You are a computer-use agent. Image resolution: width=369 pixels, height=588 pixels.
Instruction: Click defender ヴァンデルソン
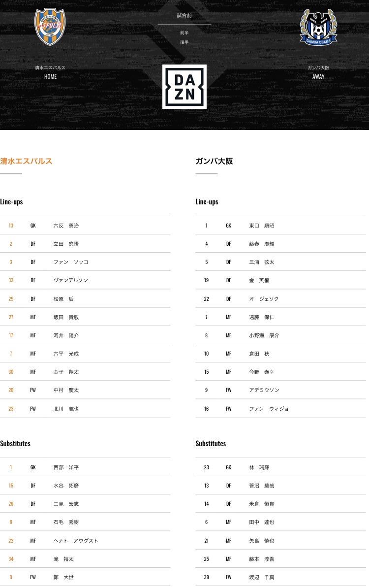(70, 280)
